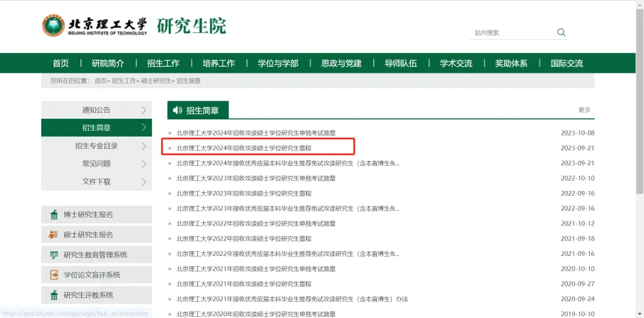The width and height of the screenshot is (644, 318).
Task: Click the date 2023-10-08
Action: (577, 133)
